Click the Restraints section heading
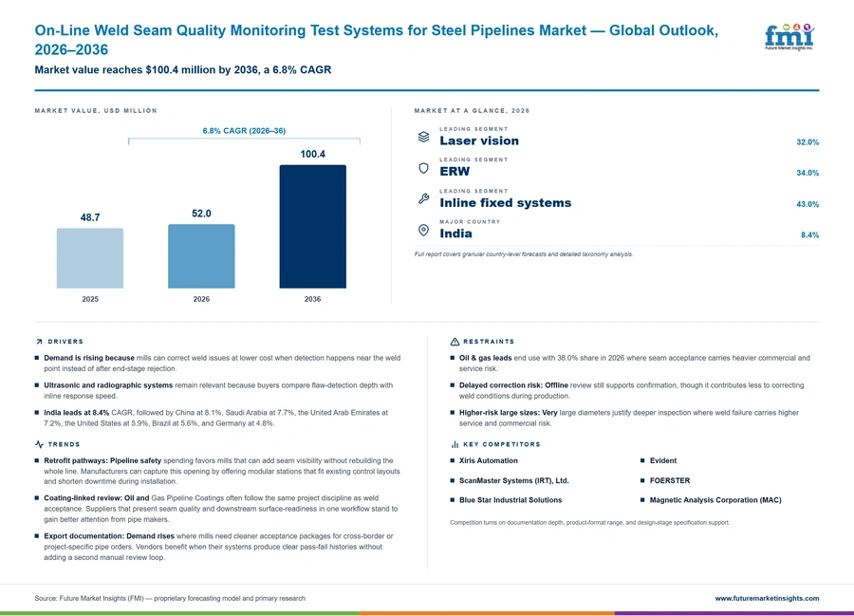The width and height of the screenshot is (854, 616). coord(489,342)
